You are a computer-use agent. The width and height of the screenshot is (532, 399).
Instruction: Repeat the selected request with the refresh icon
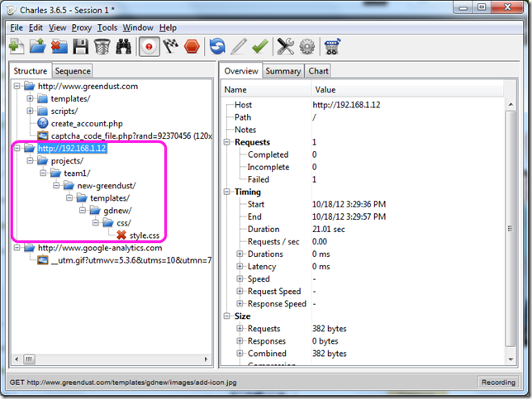217,46
